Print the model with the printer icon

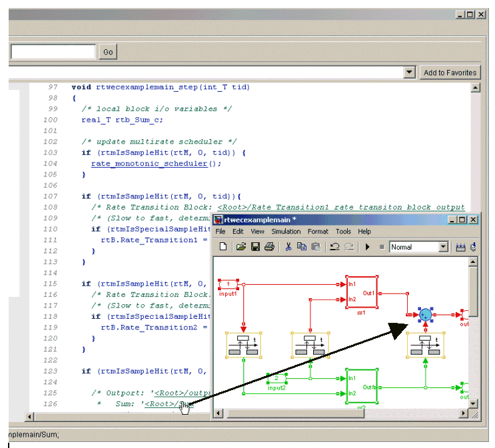click(269, 247)
